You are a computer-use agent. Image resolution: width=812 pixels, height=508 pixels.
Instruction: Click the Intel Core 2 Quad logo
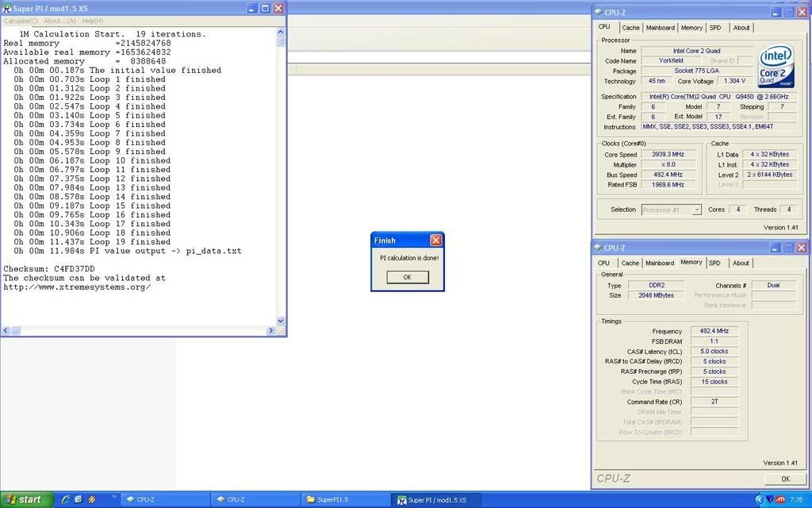click(x=776, y=66)
